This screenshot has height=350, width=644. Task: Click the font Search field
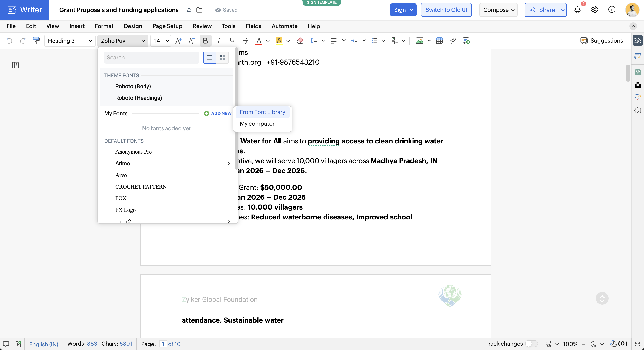pyautogui.click(x=151, y=58)
